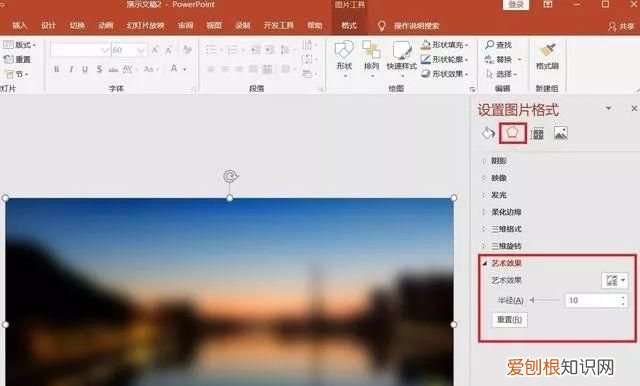Open the font name combo box dropdown
The image size is (640, 386).
click(x=105, y=50)
